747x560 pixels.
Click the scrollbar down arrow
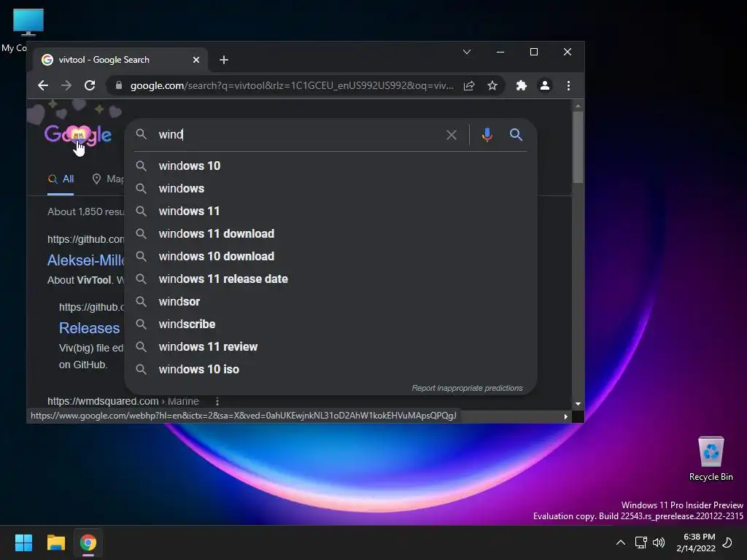(x=578, y=404)
